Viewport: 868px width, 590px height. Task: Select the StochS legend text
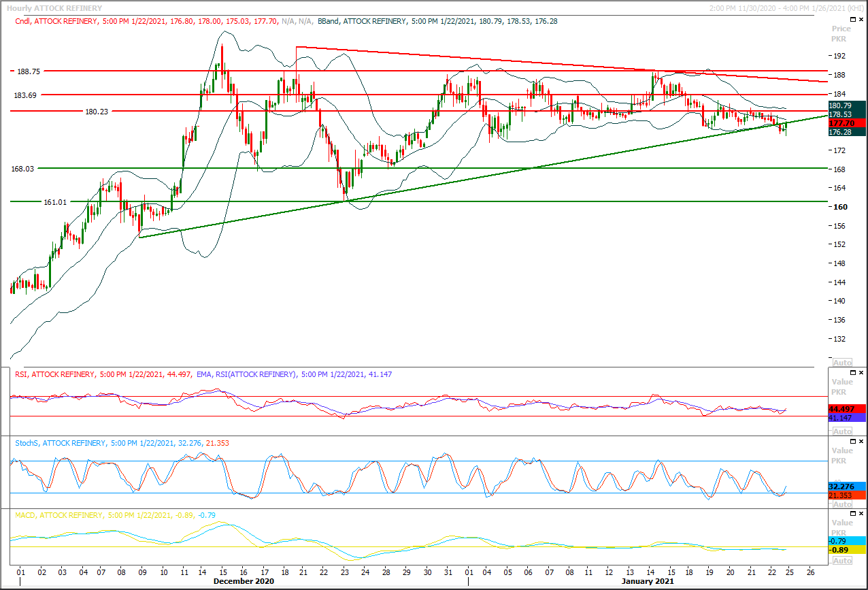coord(122,443)
